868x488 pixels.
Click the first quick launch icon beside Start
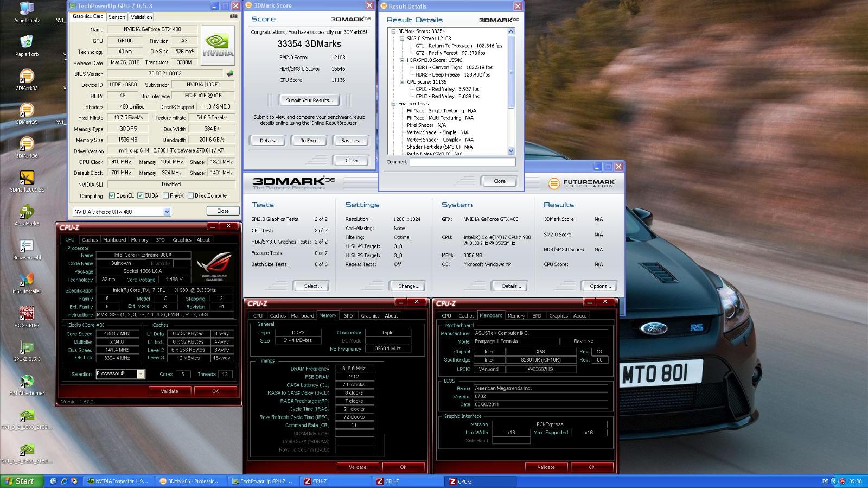(x=53, y=481)
